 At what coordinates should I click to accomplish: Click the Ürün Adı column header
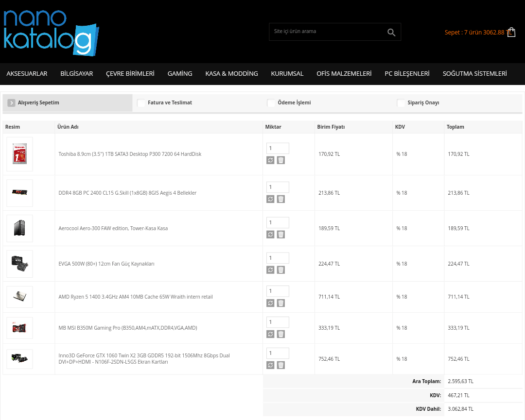(x=68, y=127)
